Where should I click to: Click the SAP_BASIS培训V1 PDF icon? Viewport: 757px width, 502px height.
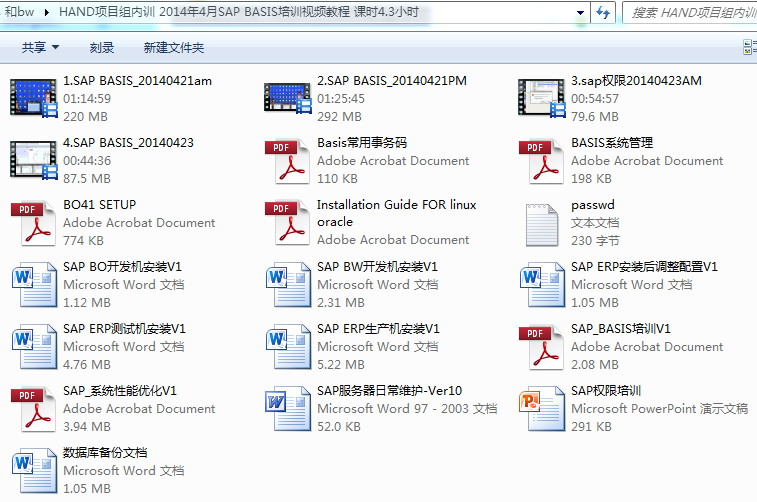tap(541, 347)
